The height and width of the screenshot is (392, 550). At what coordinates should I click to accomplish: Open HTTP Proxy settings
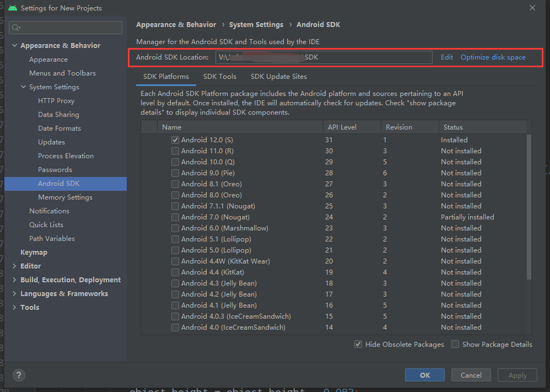56,101
